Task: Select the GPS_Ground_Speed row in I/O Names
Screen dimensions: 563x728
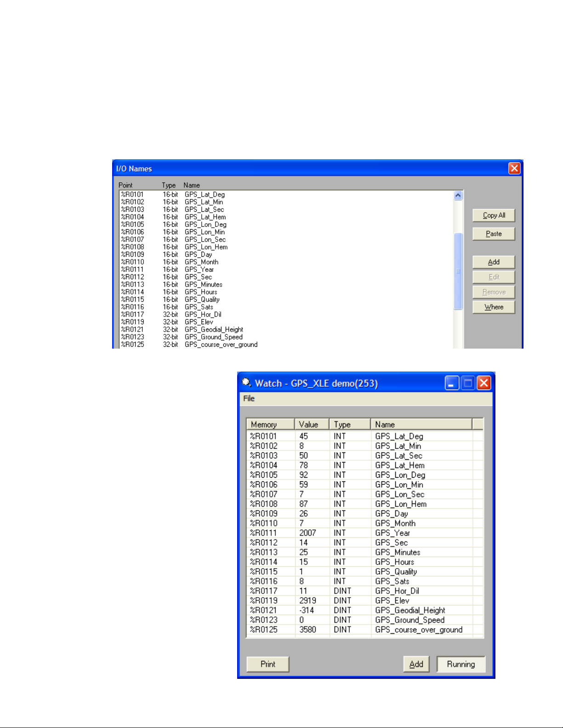Action: coord(286,337)
